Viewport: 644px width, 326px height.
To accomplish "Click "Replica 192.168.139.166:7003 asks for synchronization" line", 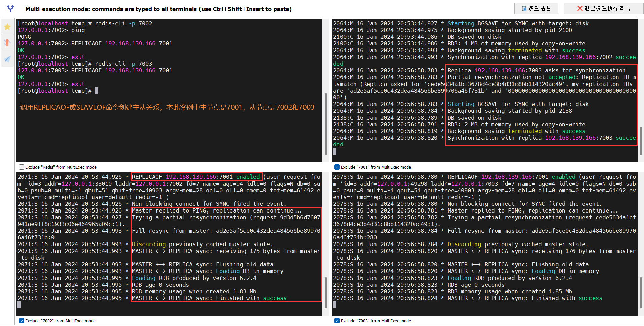I will point(536,70).
